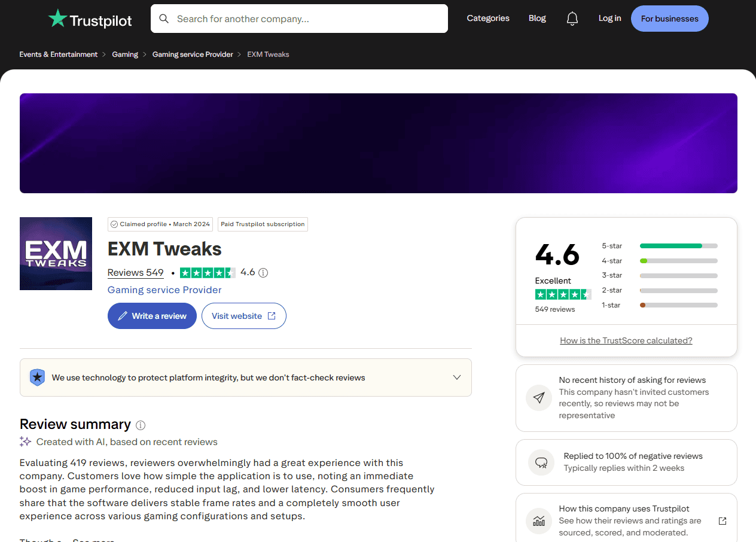Click the speech bubble replies icon

pos(541,462)
